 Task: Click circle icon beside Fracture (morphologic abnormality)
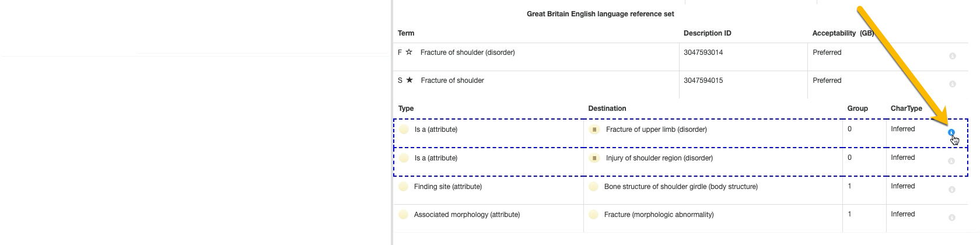pyautogui.click(x=593, y=215)
